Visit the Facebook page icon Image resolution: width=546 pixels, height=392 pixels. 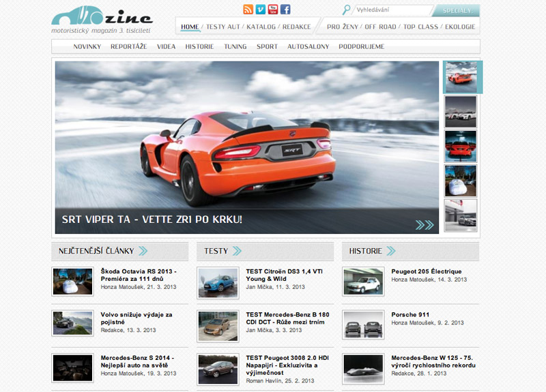285,10
